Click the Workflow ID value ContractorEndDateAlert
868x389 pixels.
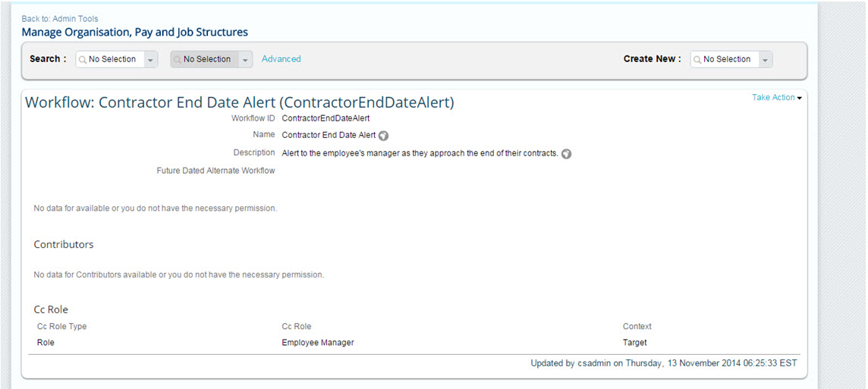pos(325,118)
